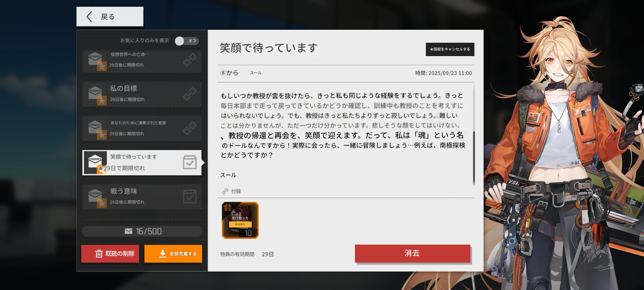This screenshot has height=290, width=644.
Task: Click the attachment 付録 link icon
Action: tap(225, 191)
